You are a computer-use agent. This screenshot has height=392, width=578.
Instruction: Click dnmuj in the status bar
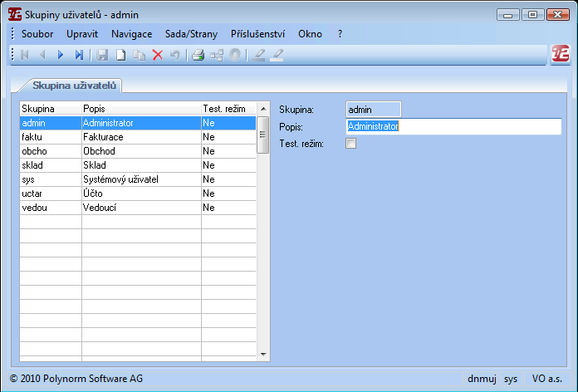[482, 379]
